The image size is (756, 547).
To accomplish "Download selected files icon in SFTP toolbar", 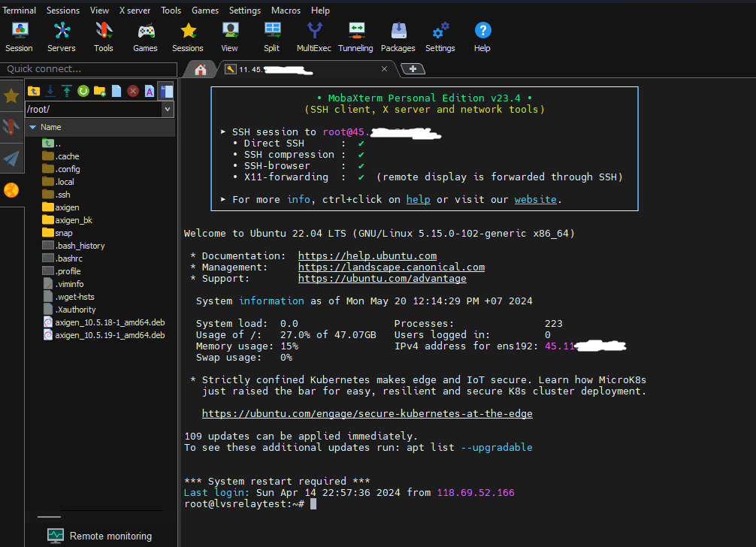I will click(x=50, y=91).
